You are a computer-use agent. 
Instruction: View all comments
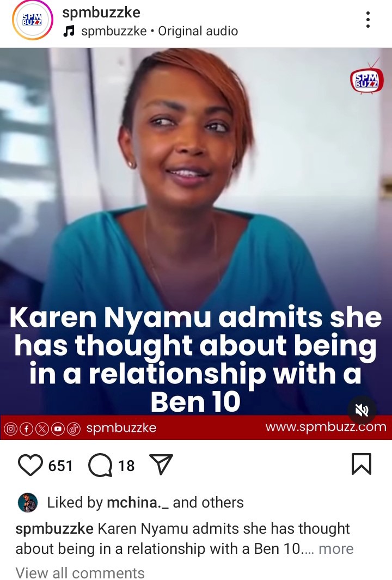point(80,572)
